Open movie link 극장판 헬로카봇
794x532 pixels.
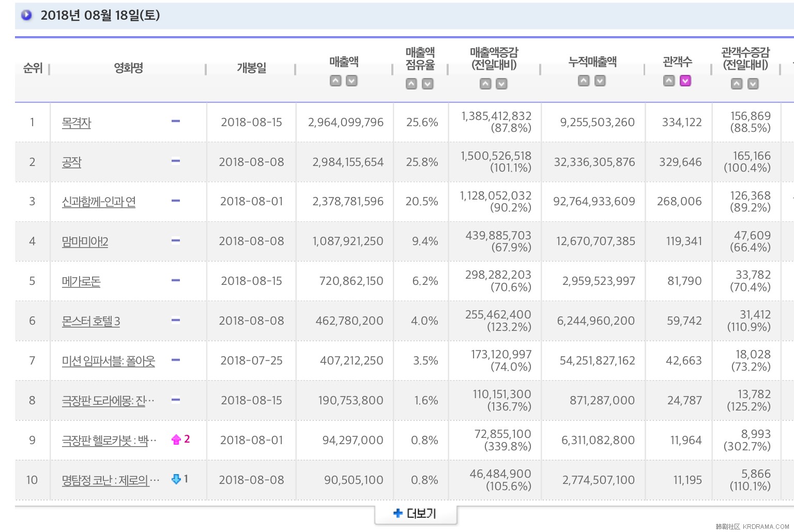pos(109,441)
